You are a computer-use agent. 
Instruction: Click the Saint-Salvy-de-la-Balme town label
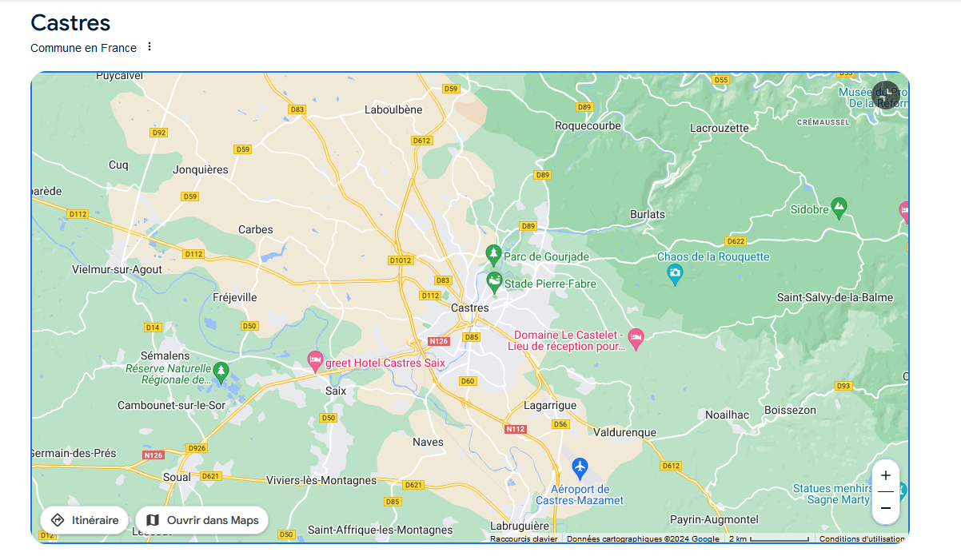point(835,297)
